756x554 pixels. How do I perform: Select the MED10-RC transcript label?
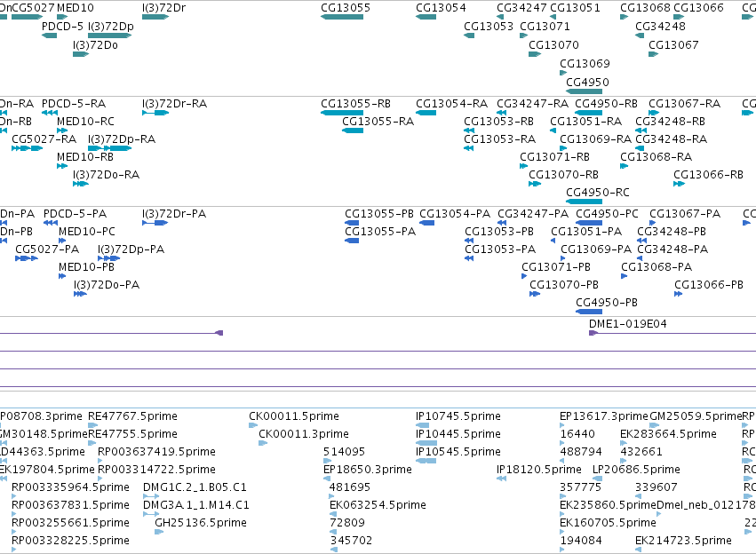click(85, 122)
